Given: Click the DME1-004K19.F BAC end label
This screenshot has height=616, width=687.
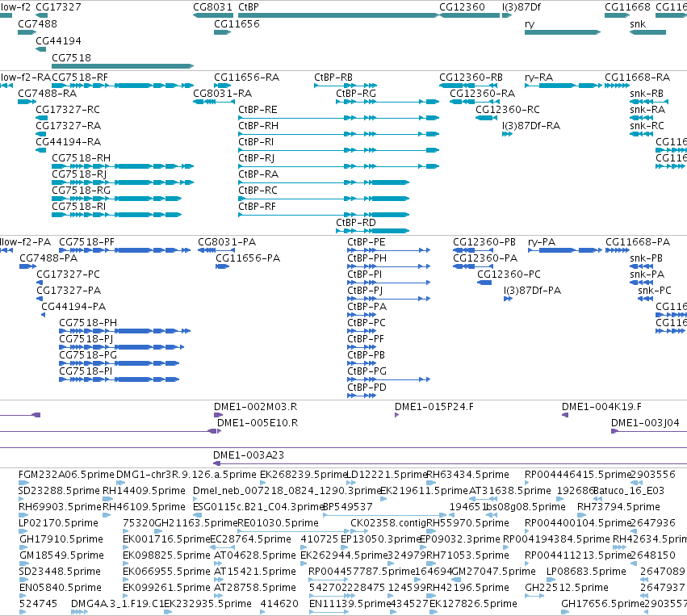Looking at the screenshot, I should [601, 407].
